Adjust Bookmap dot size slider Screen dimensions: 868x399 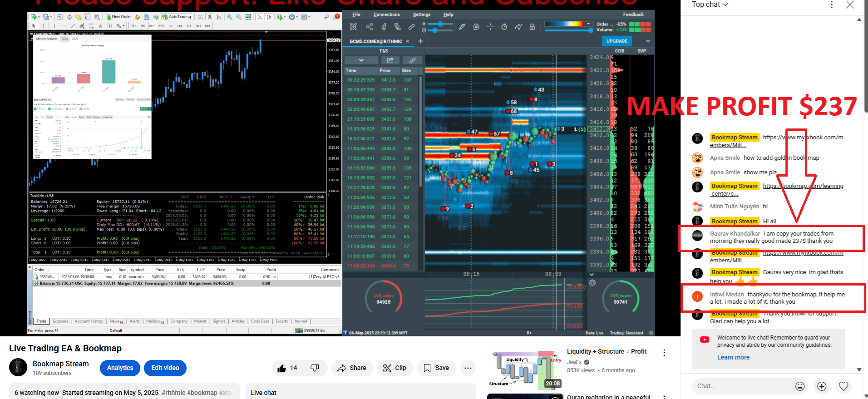coord(434,30)
